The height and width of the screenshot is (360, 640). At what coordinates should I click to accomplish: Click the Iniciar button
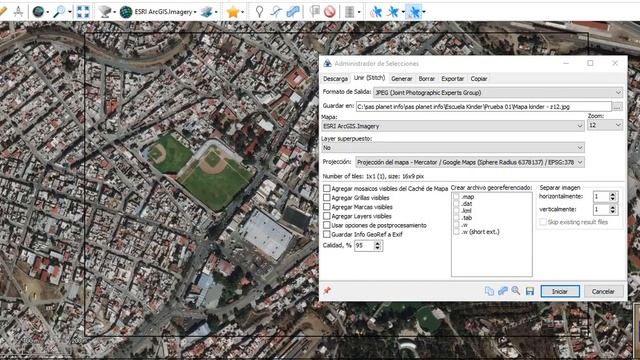click(560, 291)
